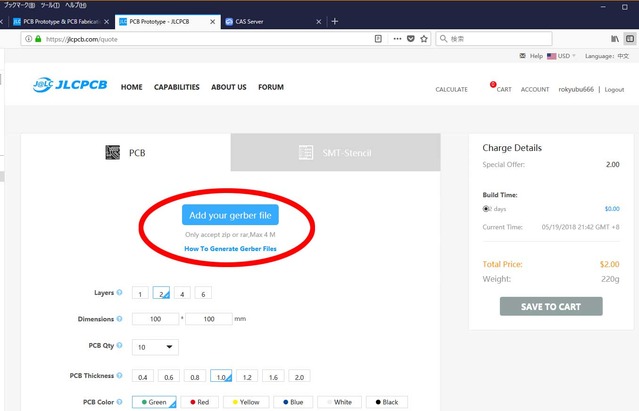
Task: Click the red cart badge icon
Action: click(x=493, y=84)
